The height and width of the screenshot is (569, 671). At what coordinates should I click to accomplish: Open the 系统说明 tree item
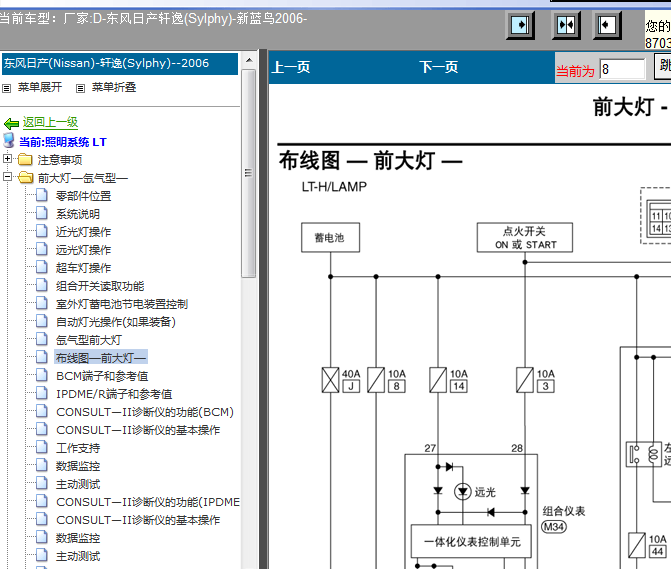click(78, 214)
